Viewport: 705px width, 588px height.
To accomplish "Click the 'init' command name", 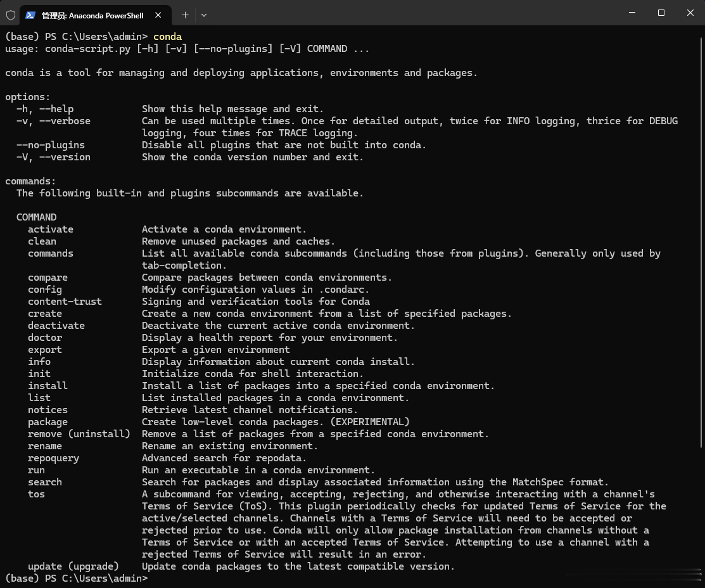I will (39, 373).
